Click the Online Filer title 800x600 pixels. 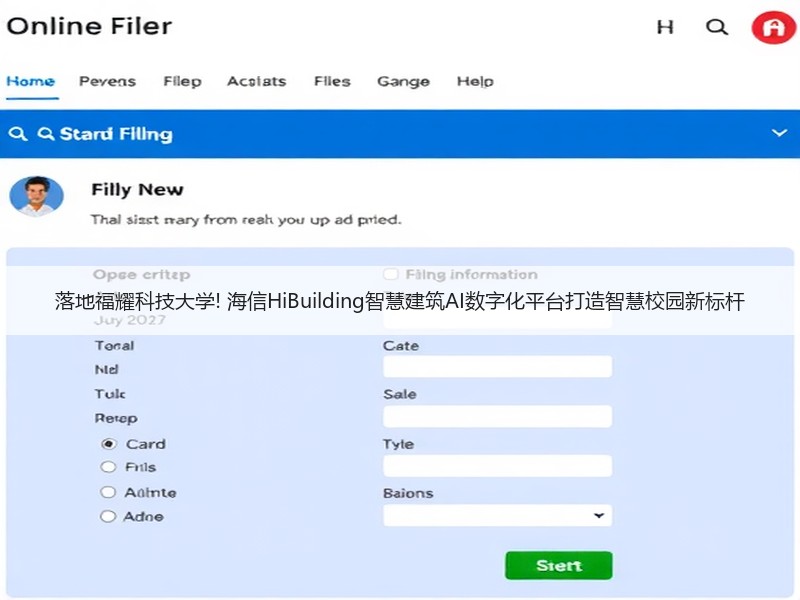pyautogui.click(x=89, y=27)
